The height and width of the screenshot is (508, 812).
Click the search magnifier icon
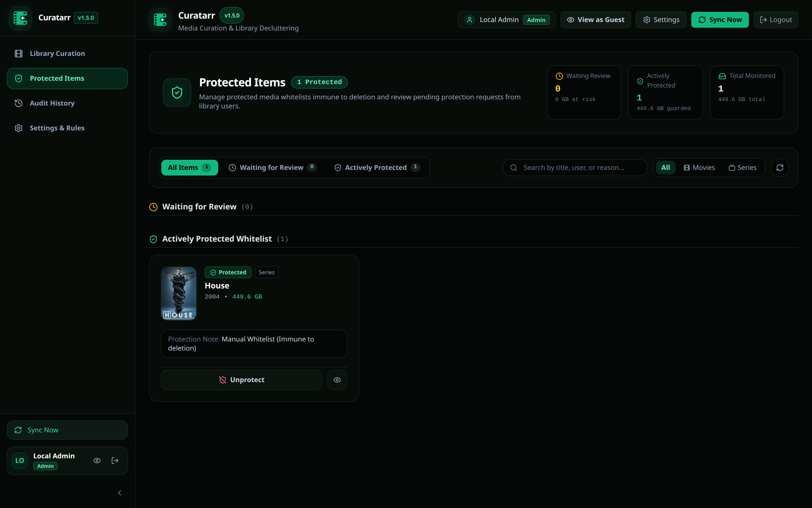[514, 168]
